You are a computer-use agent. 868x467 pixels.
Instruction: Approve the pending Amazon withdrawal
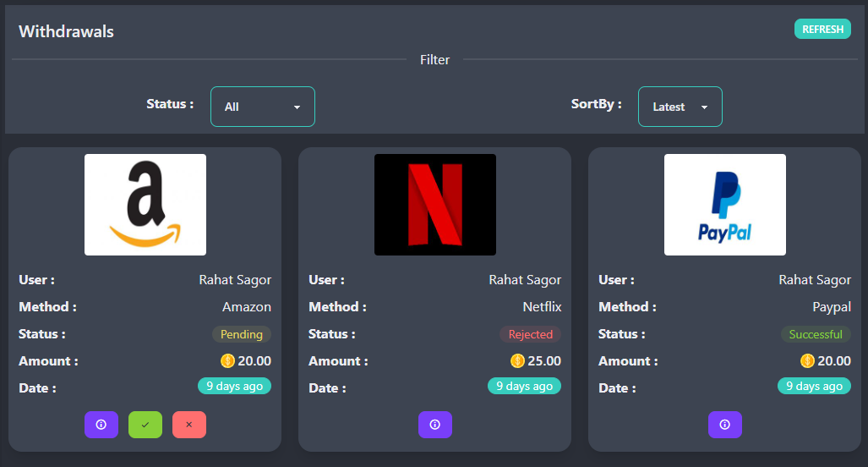tap(145, 425)
